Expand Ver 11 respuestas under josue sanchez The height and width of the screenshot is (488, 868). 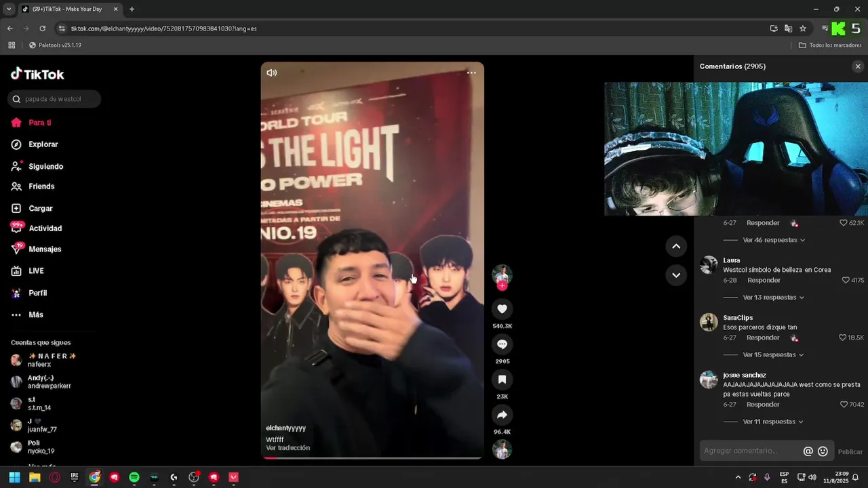click(774, 422)
